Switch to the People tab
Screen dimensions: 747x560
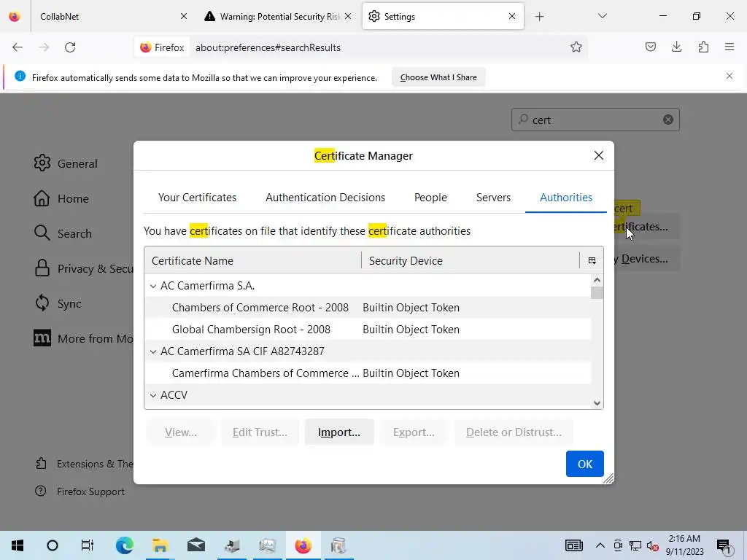(x=430, y=197)
